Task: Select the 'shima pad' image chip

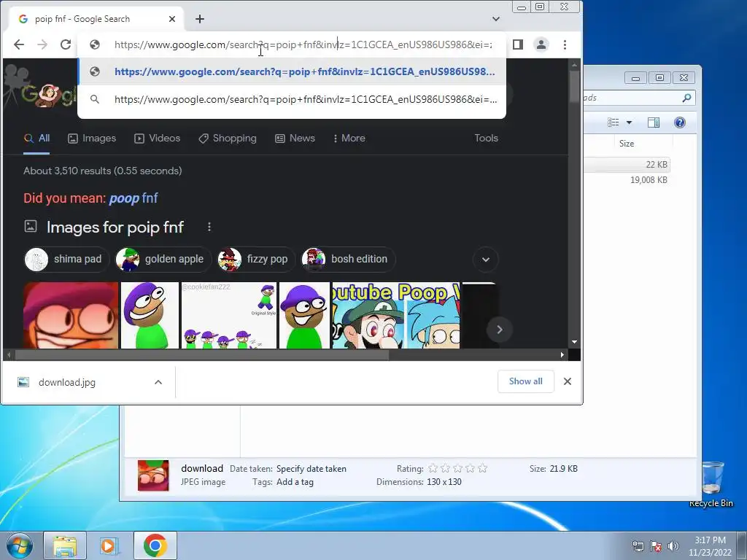Action: [66, 260]
